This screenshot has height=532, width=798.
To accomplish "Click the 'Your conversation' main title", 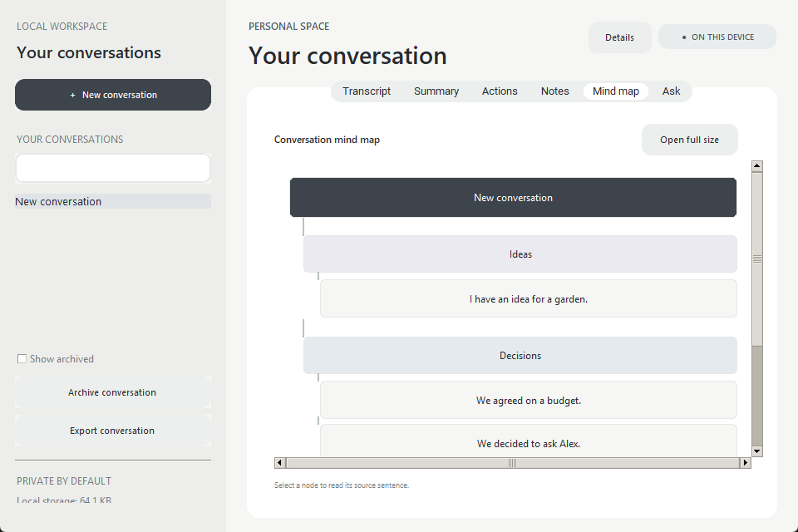I will (347, 56).
